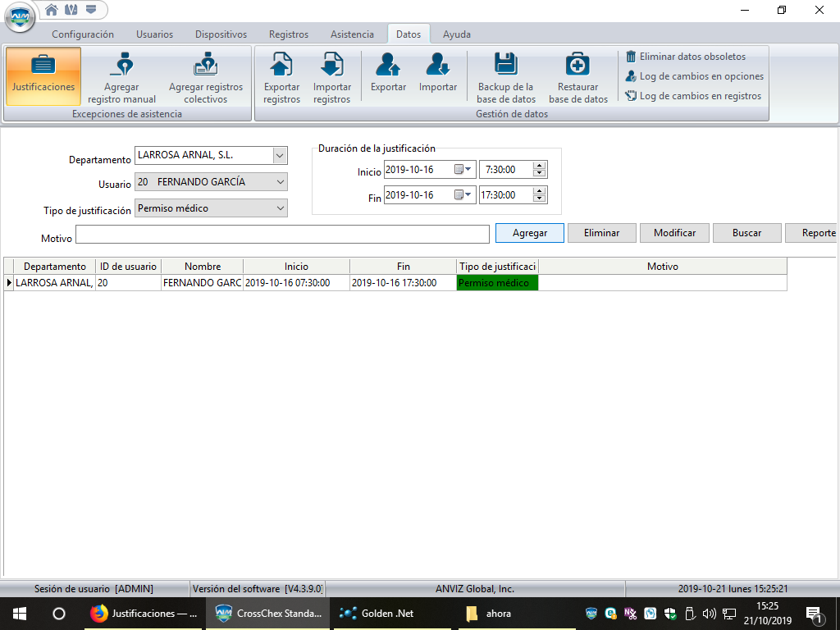The width and height of the screenshot is (840, 630).
Task: Click volume icon in system tray
Action: click(x=710, y=614)
